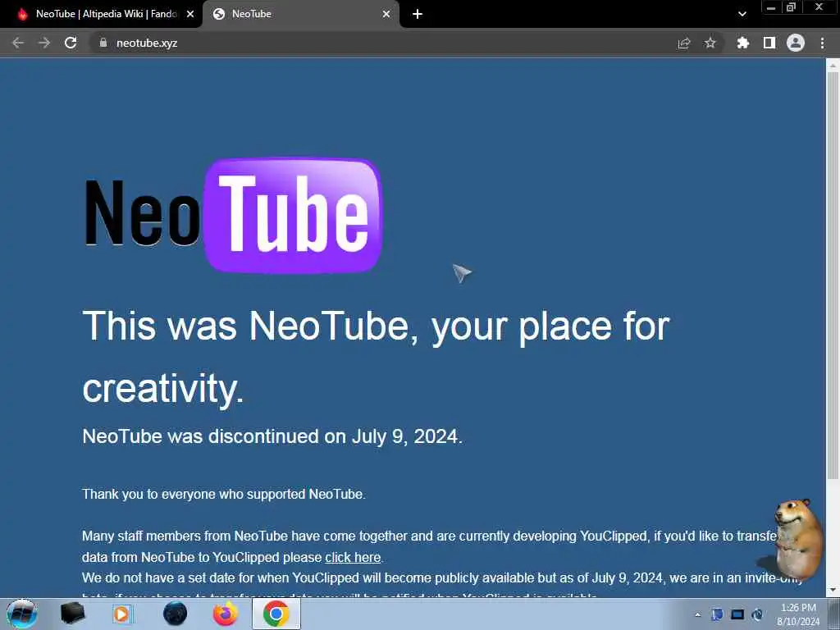Launch the media player taskbar icon

(x=122, y=614)
